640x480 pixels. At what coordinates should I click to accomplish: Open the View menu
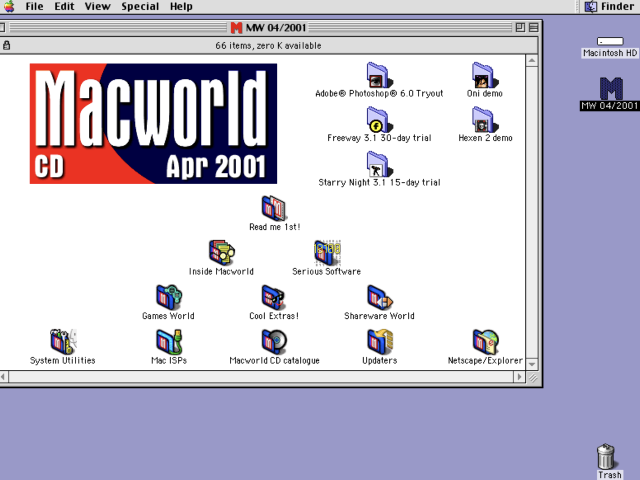coord(98,6)
